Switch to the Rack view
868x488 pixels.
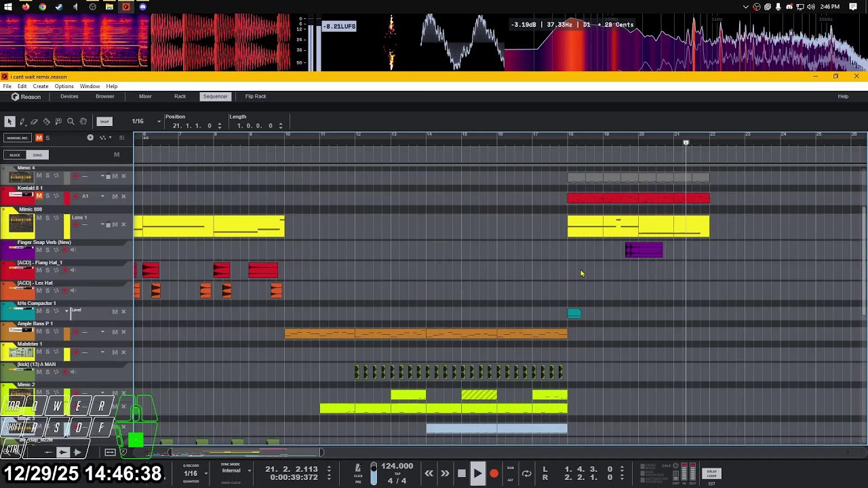180,96
